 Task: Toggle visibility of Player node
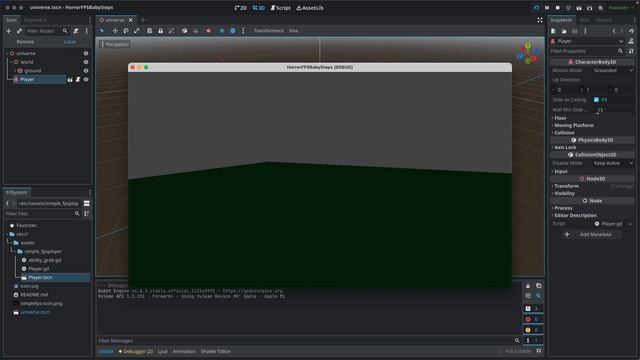coord(86,80)
